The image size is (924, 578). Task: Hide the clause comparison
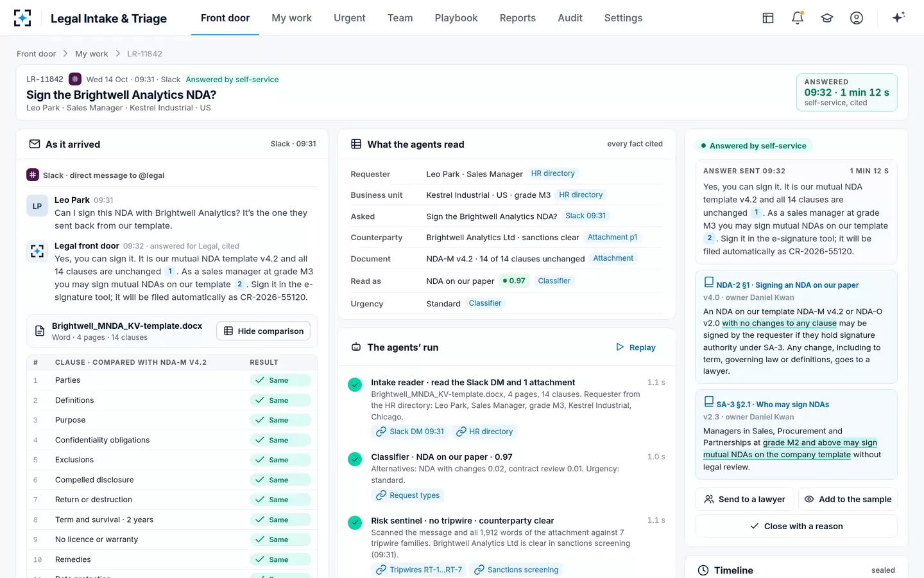click(264, 331)
